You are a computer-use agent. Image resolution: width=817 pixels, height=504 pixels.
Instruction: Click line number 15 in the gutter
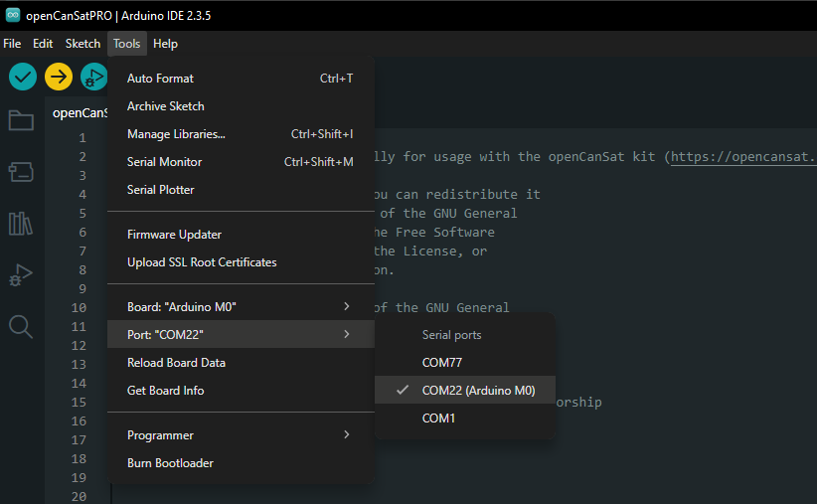[x=79, y=402]
